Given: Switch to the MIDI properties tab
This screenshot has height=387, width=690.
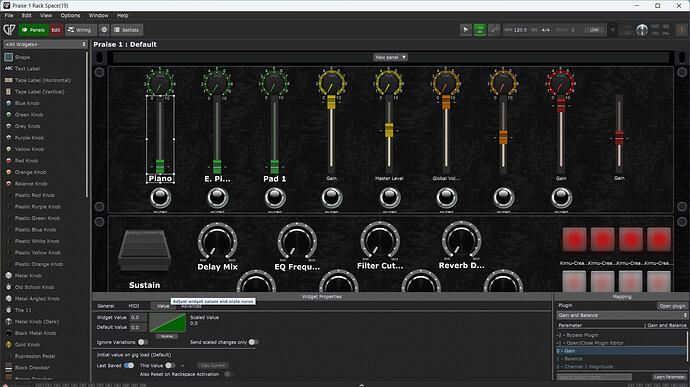Looking at the screenshot, I should tap(134, 306).
